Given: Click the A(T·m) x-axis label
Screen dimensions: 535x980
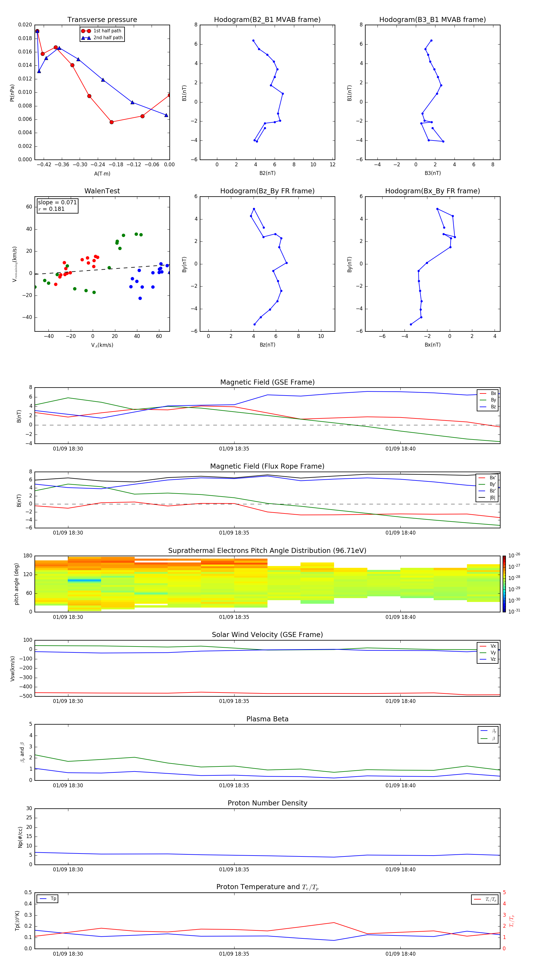Looking at the screenshot, I should click(102, 173).
